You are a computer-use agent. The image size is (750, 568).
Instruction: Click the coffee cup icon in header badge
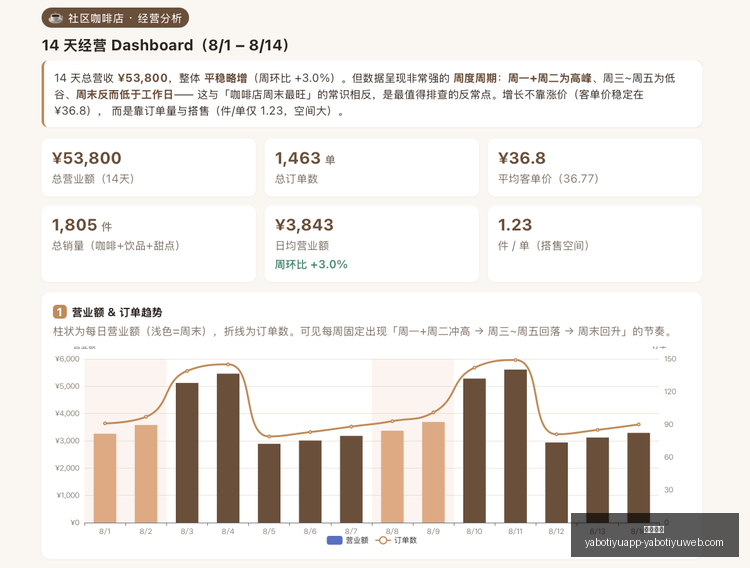coord(56,18)
